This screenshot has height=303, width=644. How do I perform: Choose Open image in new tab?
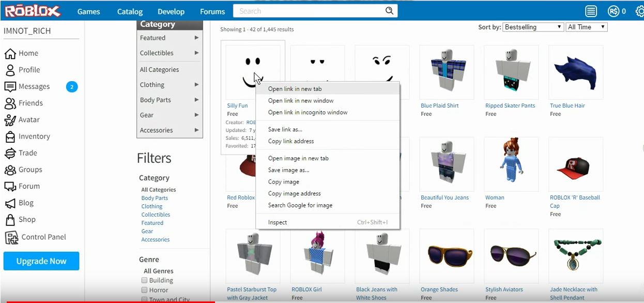[x=328, y=158]
